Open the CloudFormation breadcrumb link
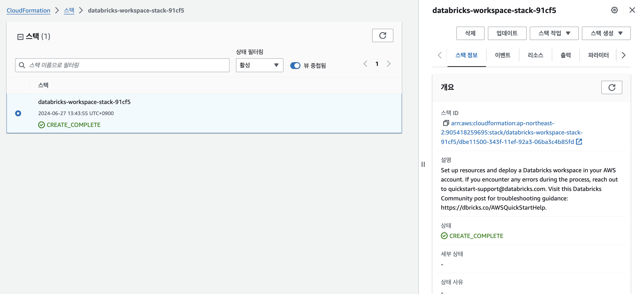 pos(28,10)
